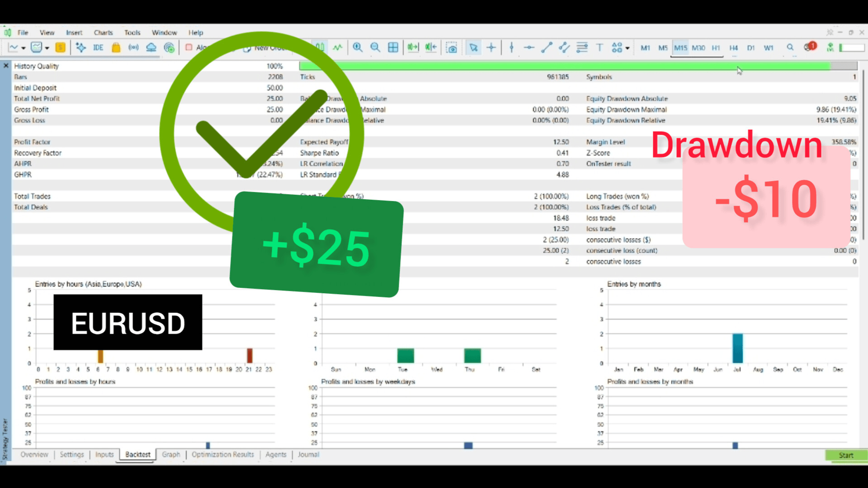The width and height of the screenshot is (868, 488).
Task: Expand the chart profiles dropdown arrow
Action: tap(47, 48)
